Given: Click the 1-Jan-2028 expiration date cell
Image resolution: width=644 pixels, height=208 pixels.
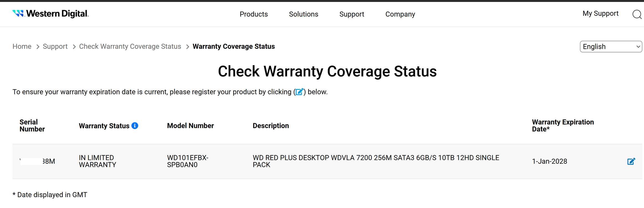Looking at the screenshot, I should [549, 161].
